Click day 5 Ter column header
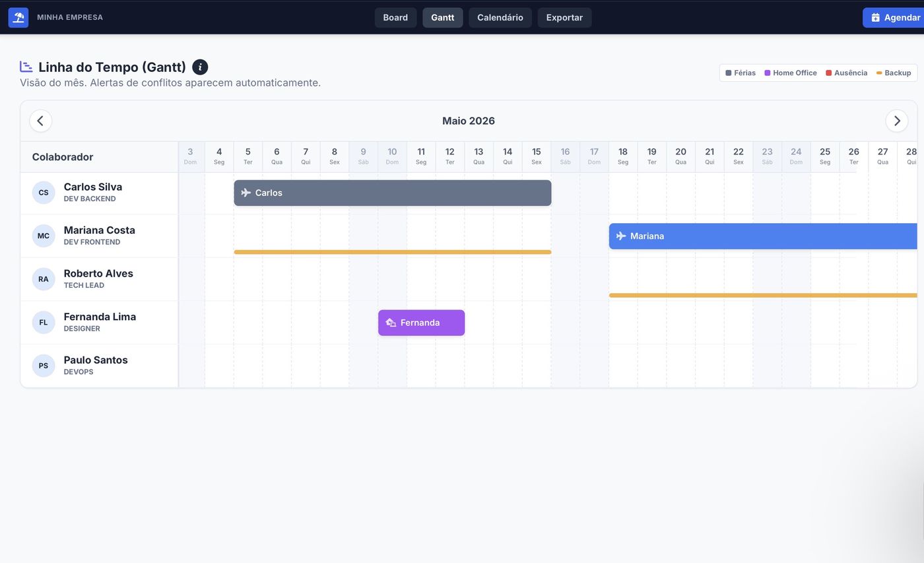This screenshot has width=924, height=563. (x=248, y=156)
